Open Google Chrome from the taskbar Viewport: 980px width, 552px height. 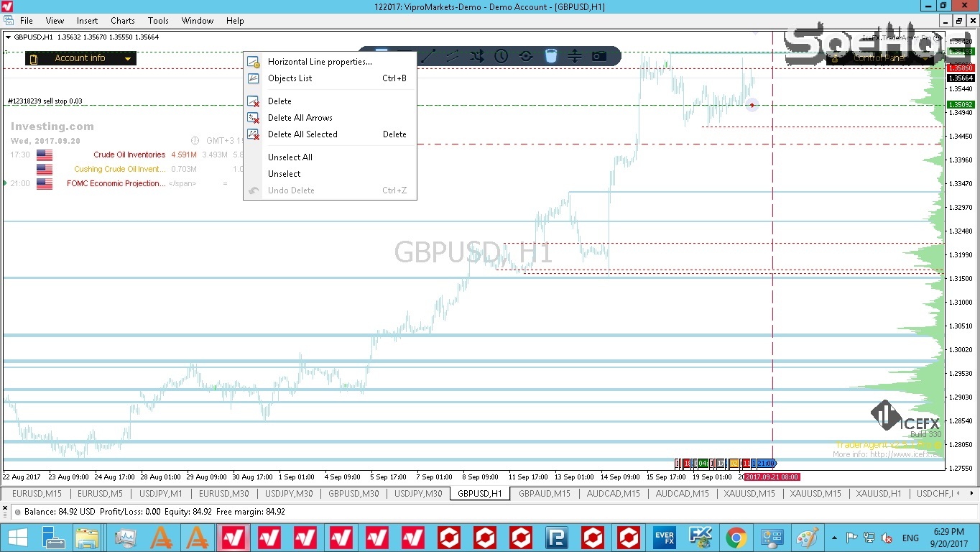(x=736, y=538)
